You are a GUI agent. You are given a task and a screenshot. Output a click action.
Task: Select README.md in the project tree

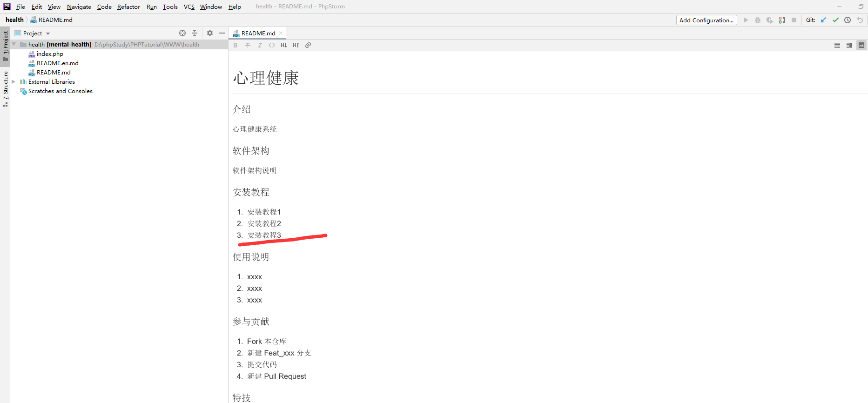pos(54,73)
